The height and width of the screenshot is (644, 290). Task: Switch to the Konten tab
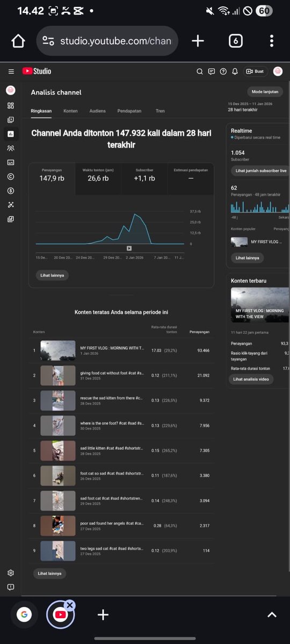click(70, 111)
